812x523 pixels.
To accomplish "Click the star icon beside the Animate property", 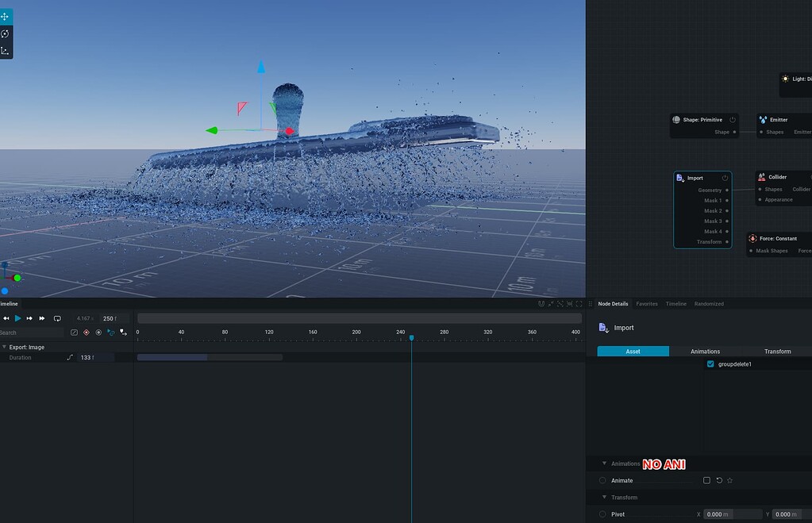I will [x=729, y=480].
